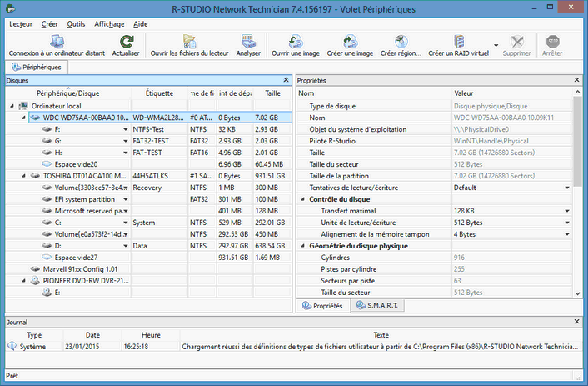The width and height of the screenshot is (588, 386).
Task: Click the C: System partition icon
Action: click(47, 223)
